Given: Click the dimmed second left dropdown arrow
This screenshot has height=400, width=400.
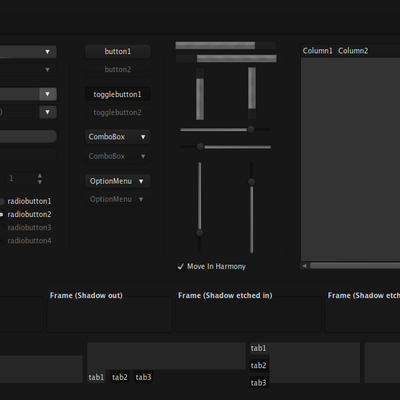Looking at the screenshot, I should point(47,70).
